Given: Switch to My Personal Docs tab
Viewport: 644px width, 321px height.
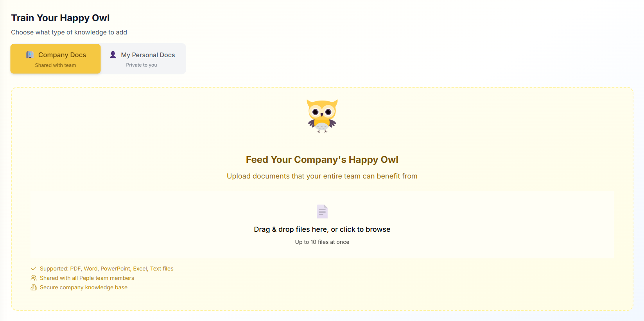Looking at the screenshot, I should coord(143,59).
